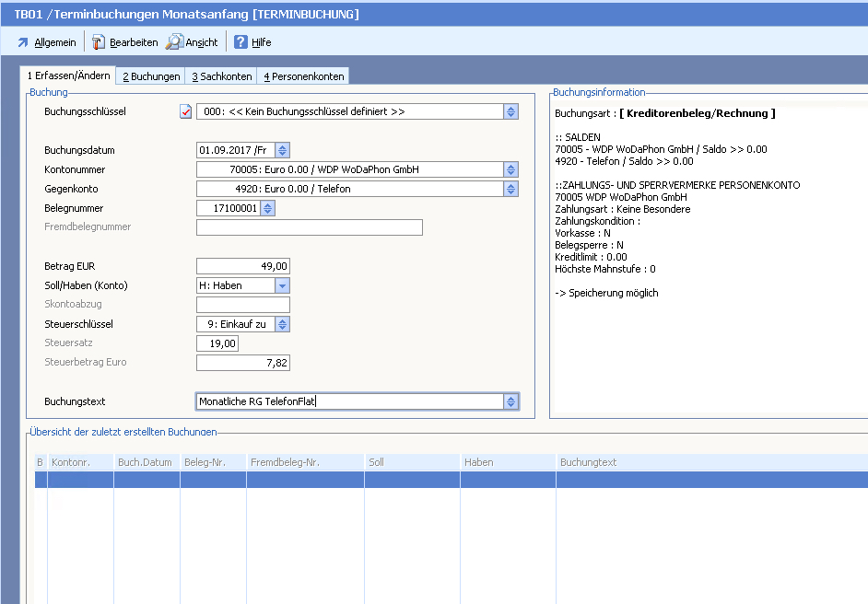The width and height of the screenshot is (868, 604).
Task: Expand the Kontonummer dropdown
Action: 510,169
